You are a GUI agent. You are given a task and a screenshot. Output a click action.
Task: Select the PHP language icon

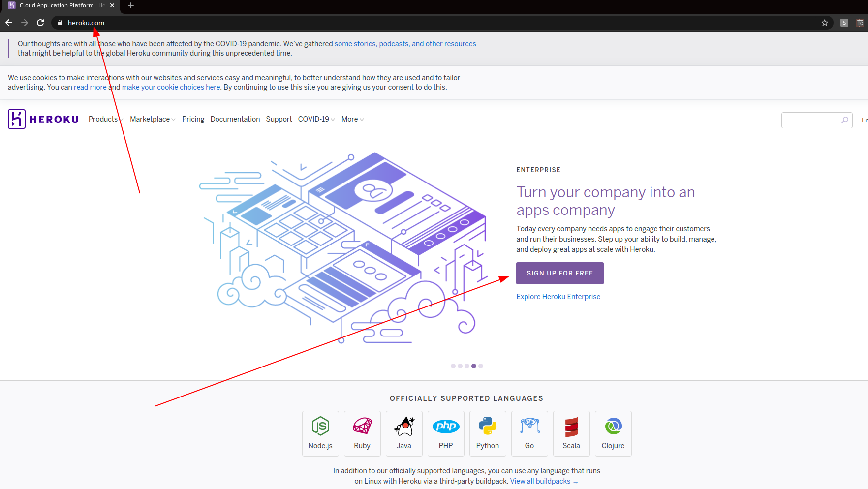446,427
